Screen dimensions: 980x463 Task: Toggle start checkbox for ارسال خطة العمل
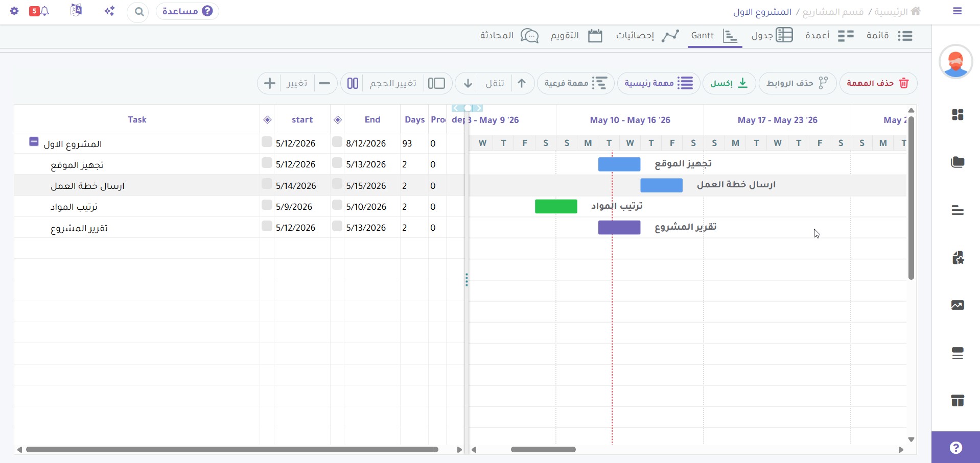pyautogui.click(x=267, y=184)
